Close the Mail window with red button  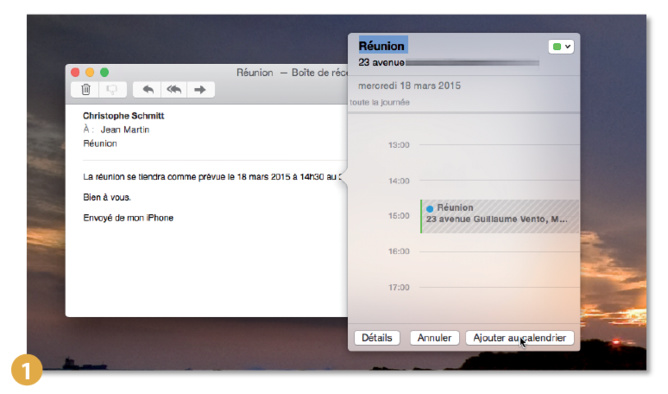[75, 72]
